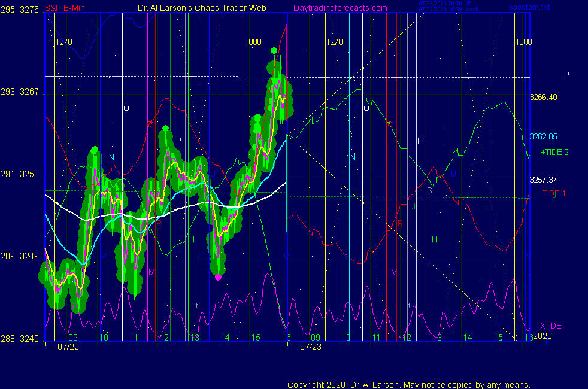Click the gray 't' marker on 07/23
The width and height of the screenshot is (588, 389).
409,306
